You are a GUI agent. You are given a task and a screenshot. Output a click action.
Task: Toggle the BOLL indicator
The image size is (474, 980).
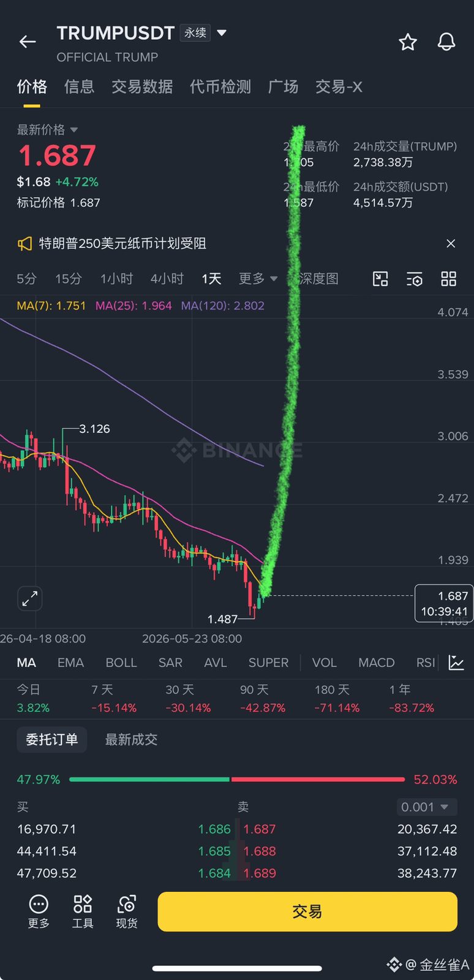121,663
